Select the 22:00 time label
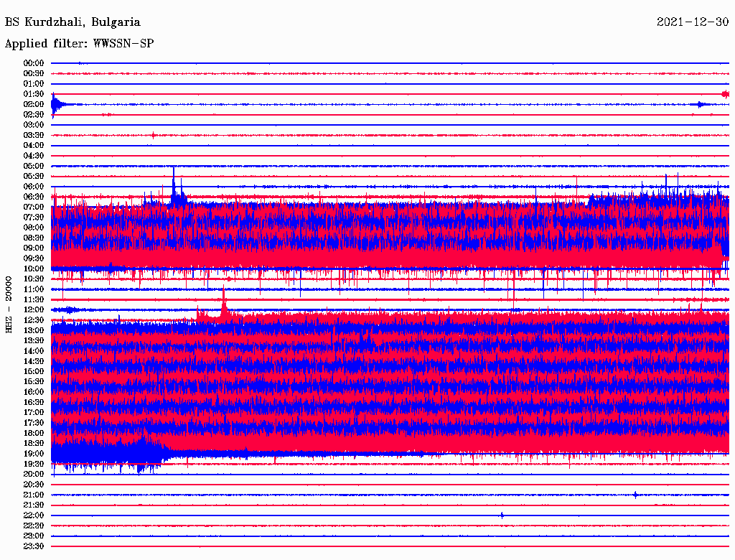Viewport: 735px width, 560px height. point(34,515)
